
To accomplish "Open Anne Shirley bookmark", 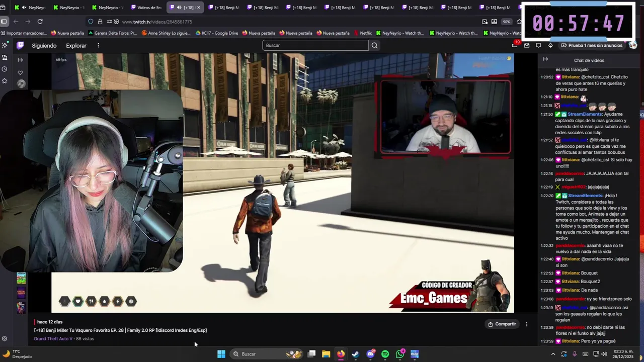I will click(166, 33).
